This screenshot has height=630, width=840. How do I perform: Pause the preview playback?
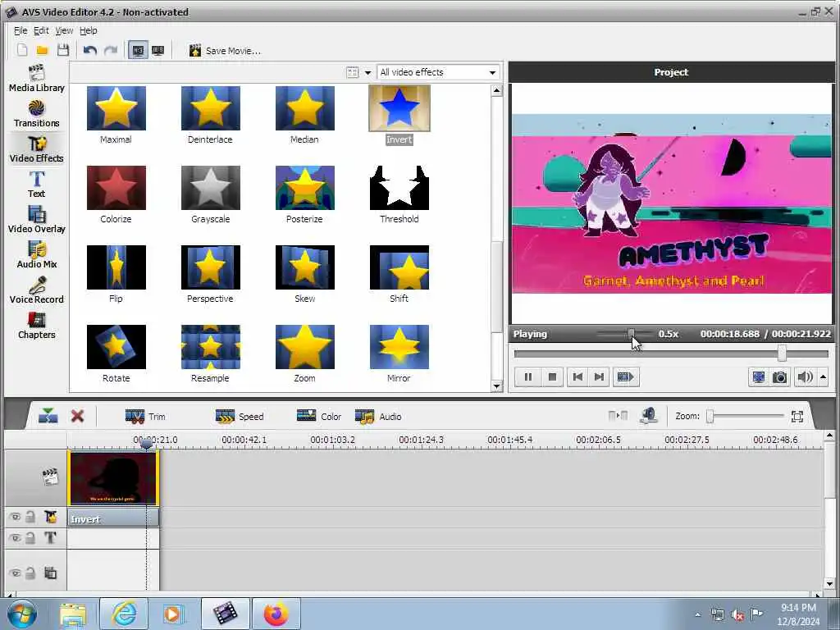528,377
